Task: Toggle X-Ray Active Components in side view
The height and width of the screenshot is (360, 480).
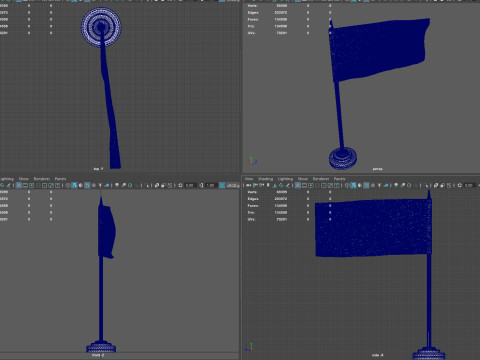Action: (442, 185)
